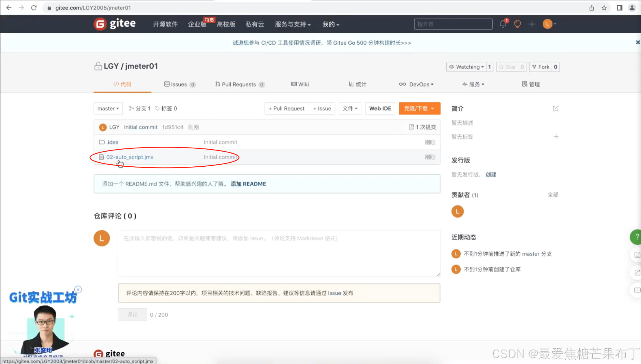641x364 pixels.
Task: Open the Wiki tab
Action: 300,84
